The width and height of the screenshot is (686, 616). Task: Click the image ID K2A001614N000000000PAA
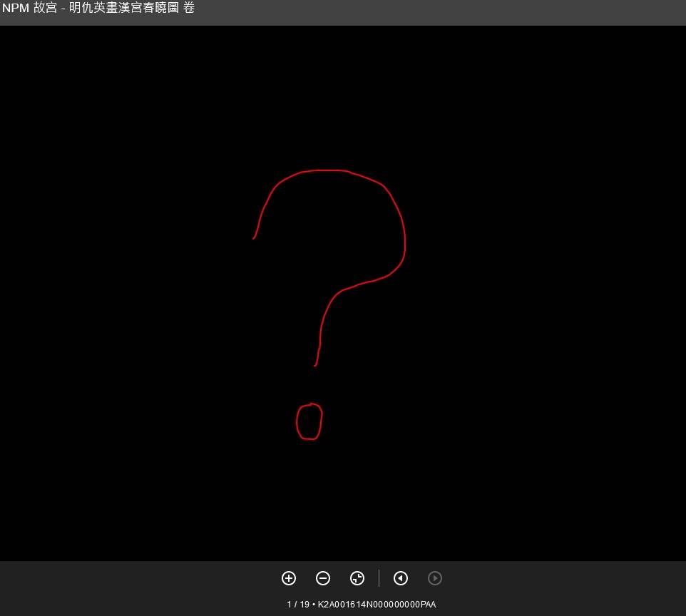[377, 605]
